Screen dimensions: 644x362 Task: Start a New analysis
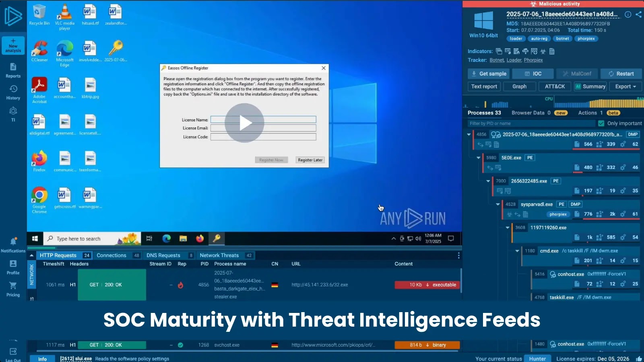tap(13, 45)
